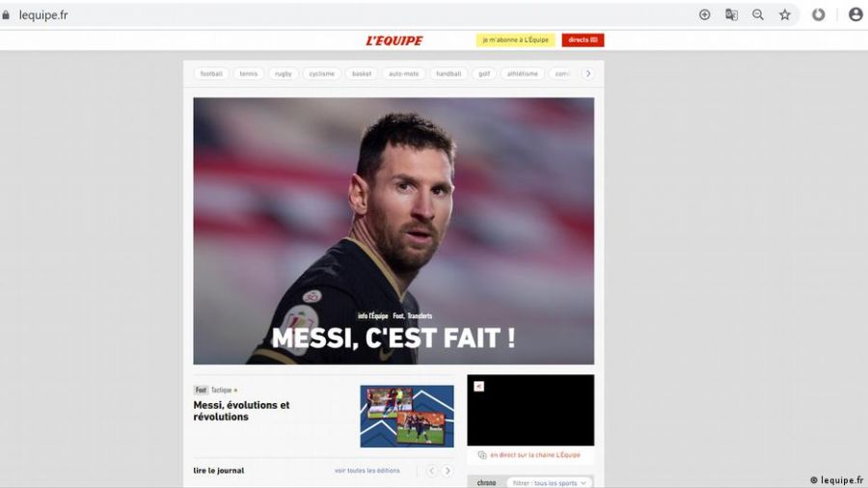Click the install page plus icon in address bar
The image size is (868, 488).
[704, 14]
